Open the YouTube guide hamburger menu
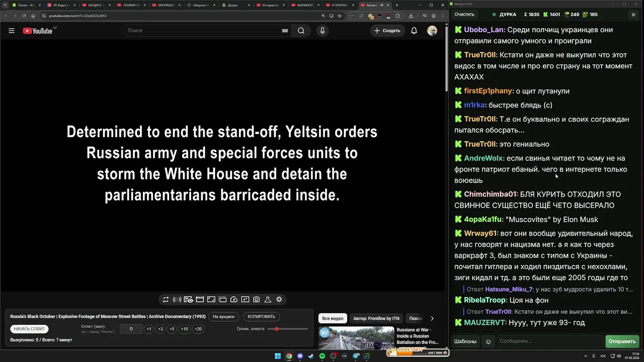This screenshot has width=644, height=362. [12, 31]
